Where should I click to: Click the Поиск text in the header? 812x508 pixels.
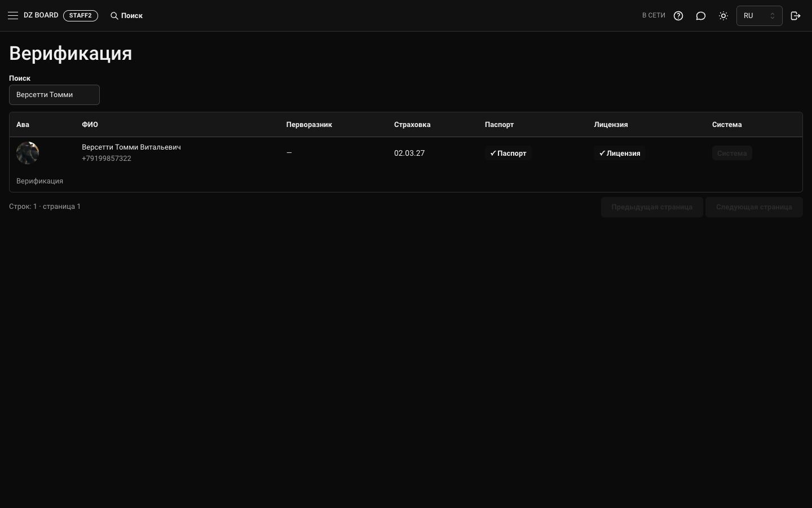132,16
